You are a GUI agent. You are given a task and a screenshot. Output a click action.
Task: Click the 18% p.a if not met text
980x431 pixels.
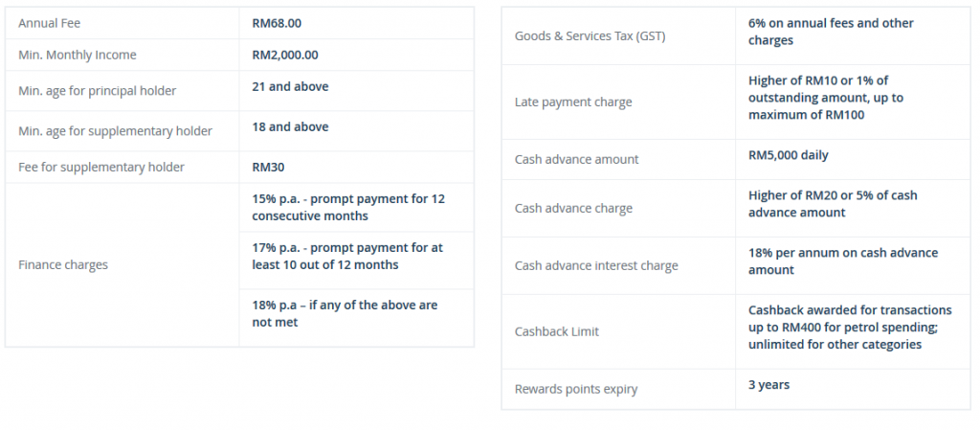345,313
